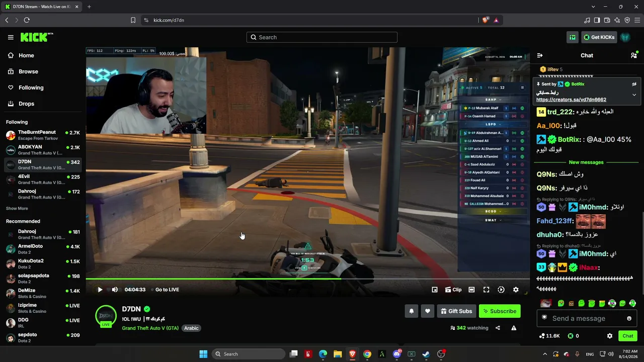Mute the stream volume

(115, 290)
